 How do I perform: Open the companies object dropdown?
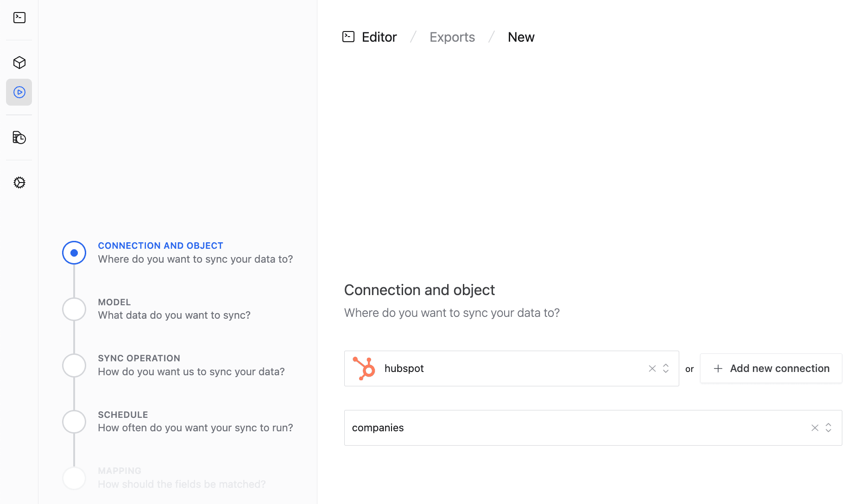point(829,428)
